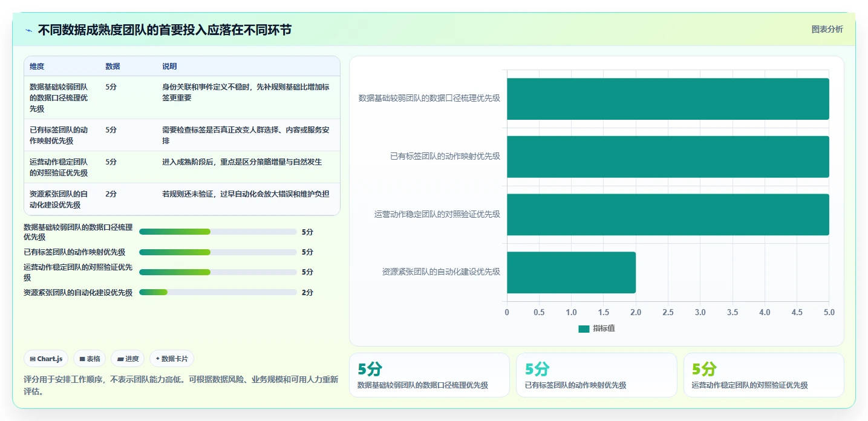This screenshot has height=421, width=868.
Task: Click progress bar for 数据基础较弱团队的数据口径梳理优先级
Action: pyautogui.click(x=218, y=232)
